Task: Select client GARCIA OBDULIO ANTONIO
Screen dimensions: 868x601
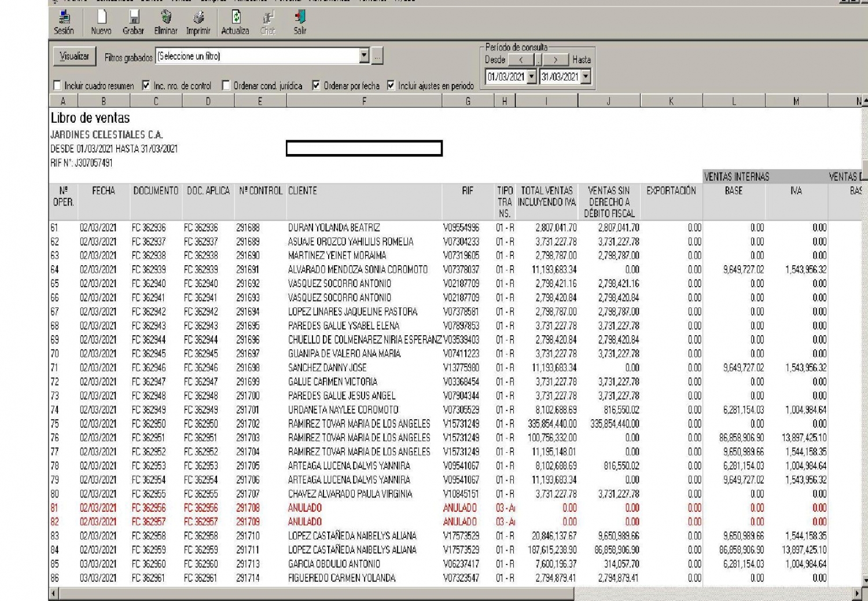Action: [x=334, y=564]
